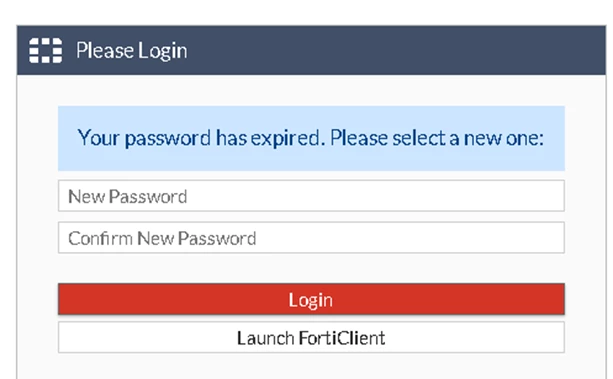Click the grid-shaped FortiGate logo
Image resolution: width=613 pixels, height=379 pixels.
[x=45, y=50]
